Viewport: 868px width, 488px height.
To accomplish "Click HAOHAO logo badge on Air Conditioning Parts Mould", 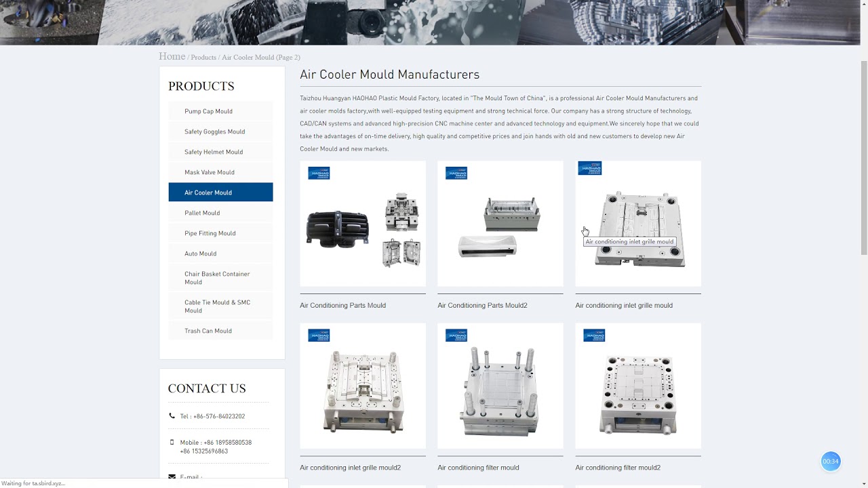I will pyautogui.click(x=319, y=174).
